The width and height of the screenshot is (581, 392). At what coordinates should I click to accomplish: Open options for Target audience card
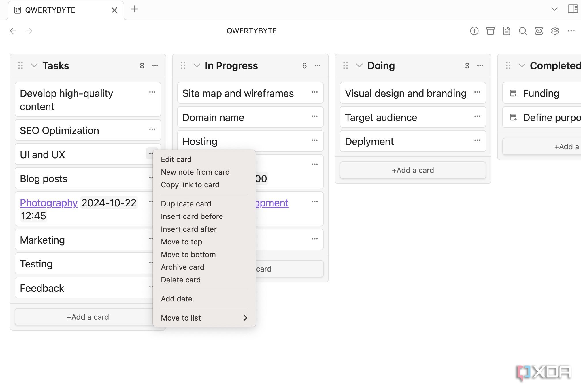coord(477,116)
